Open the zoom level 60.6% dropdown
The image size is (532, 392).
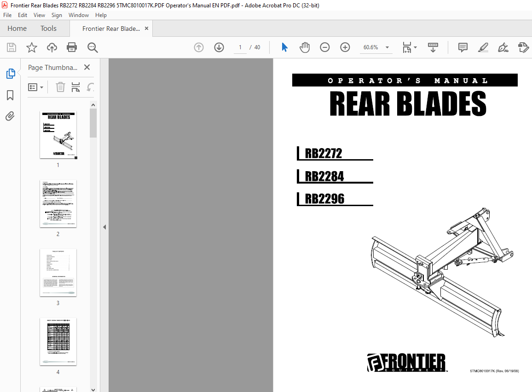pos(387,47)
